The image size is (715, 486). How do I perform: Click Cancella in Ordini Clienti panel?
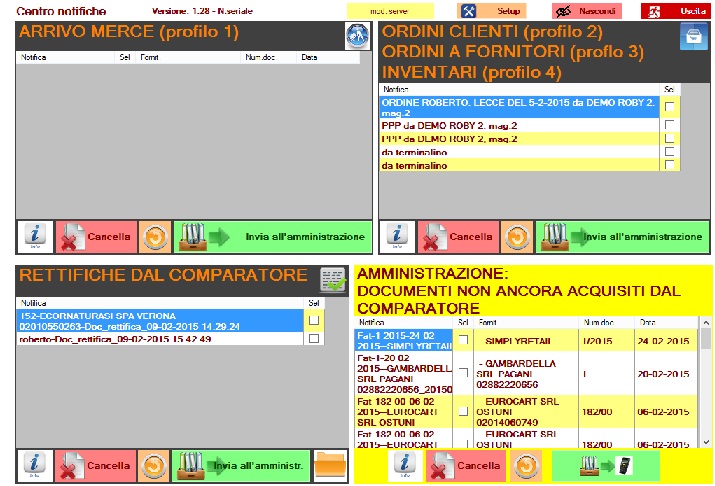[458, 237]
